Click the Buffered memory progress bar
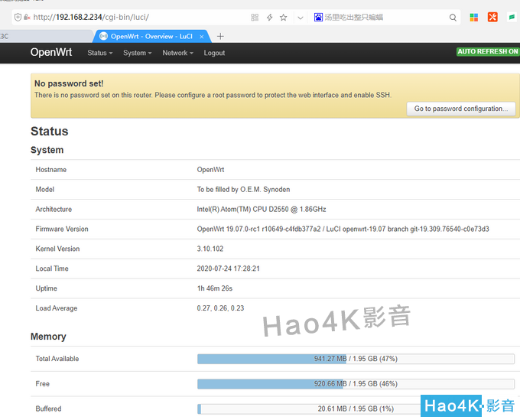Image resolution: width=520 pixels, height=420 pixels. coord(356,409)
